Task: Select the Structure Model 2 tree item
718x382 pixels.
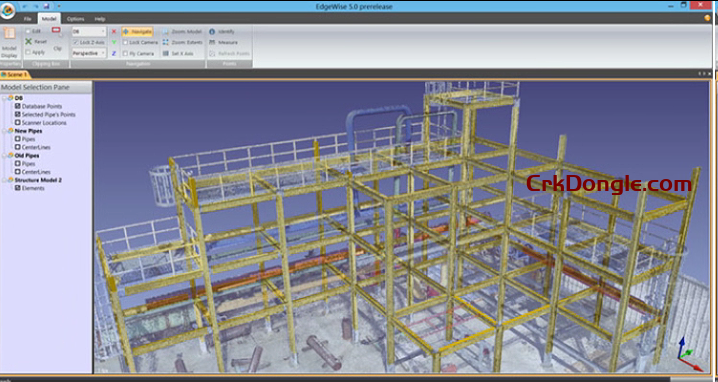Action: [38, 180]
